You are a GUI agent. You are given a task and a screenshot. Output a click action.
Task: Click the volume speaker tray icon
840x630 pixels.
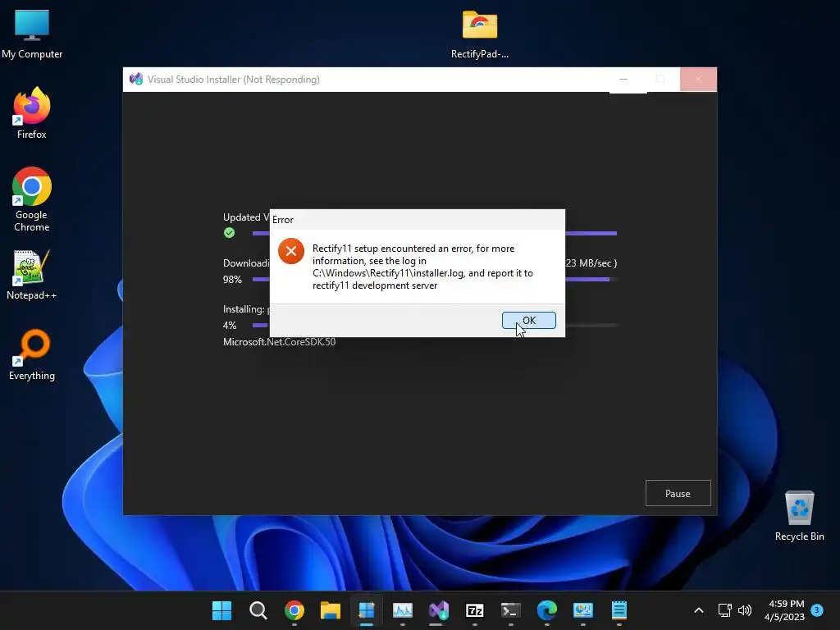[745, 610]
